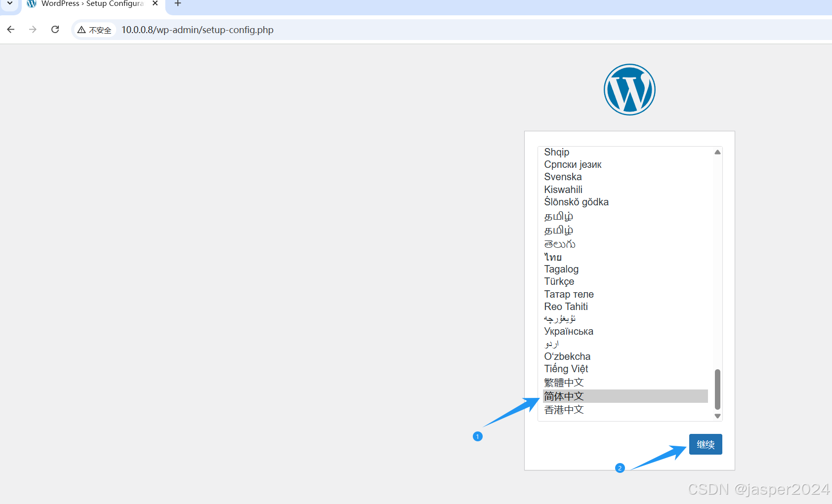Click the language list scroll down arrow
Screen dimensions: 832x504
pyautogui.click(x=717, y=416)
